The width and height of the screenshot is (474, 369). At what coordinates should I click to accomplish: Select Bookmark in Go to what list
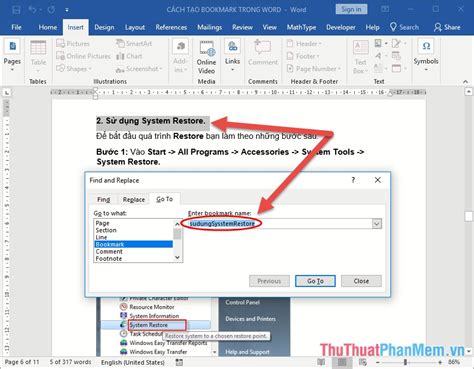133,244
